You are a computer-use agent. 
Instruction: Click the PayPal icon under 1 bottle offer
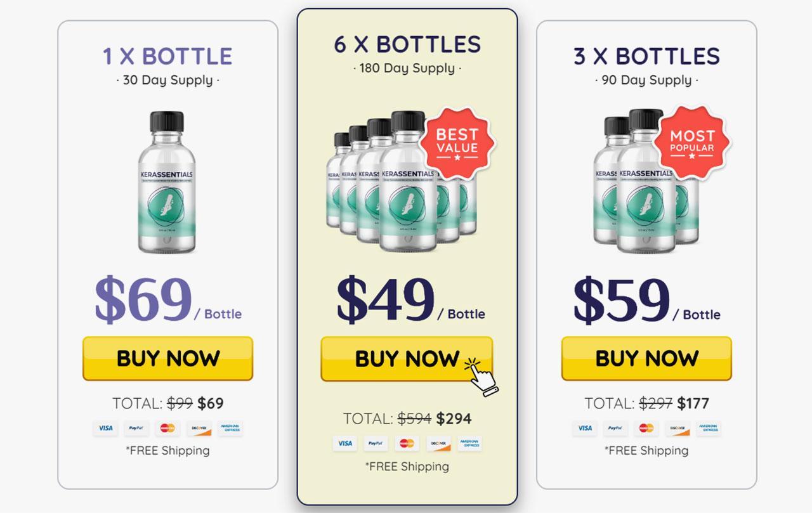coord(136,428)
